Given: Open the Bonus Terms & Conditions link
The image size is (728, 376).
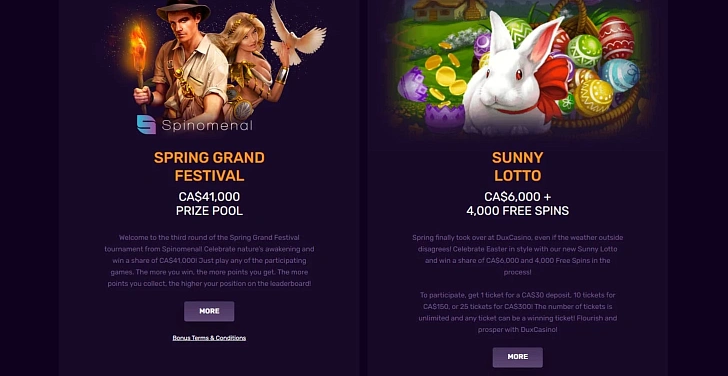Looking at the screenshot, I should click(209, 338).
